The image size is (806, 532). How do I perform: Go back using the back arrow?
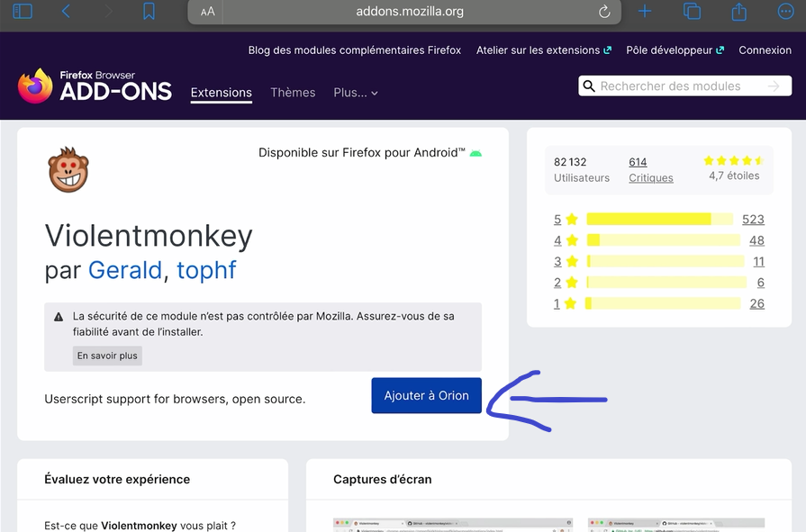(x=66, y=12)
